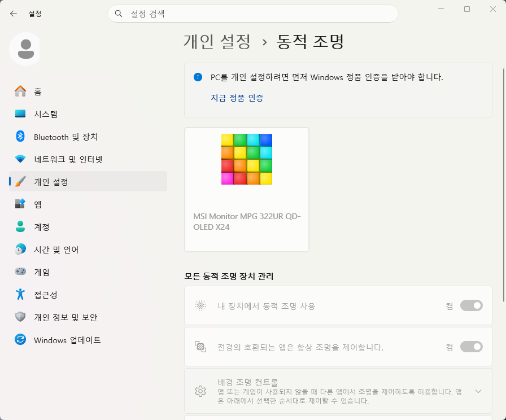
Task: Click the Windows 업데이트 icon
Action: (20, 339)
